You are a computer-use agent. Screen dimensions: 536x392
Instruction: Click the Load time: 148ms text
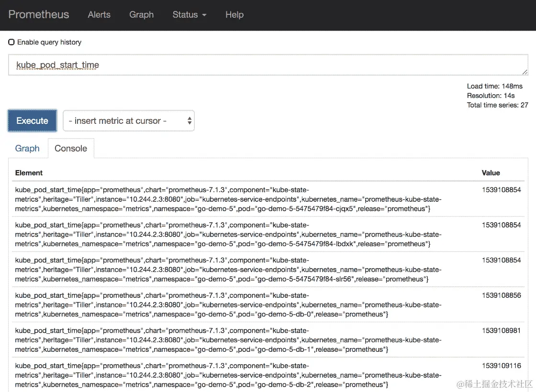pos(495,86)
